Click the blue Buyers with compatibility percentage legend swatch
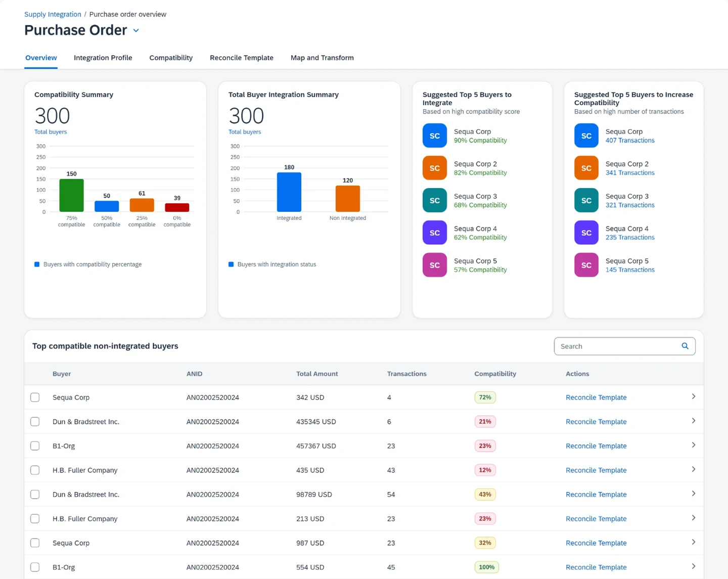728x579 pixels. click(37, 264)
